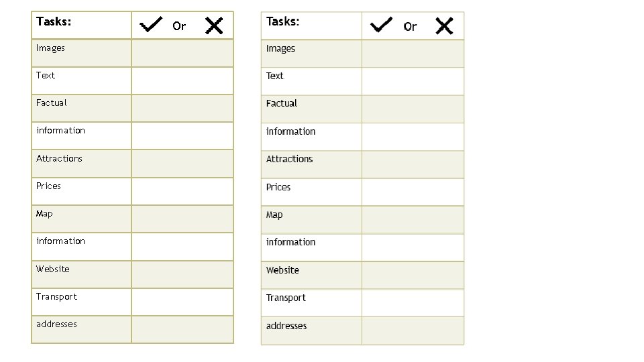Click the checkmark icon in right table header
Screen dimensions: 644x362
pyautogui.click(x=381, y=25)
